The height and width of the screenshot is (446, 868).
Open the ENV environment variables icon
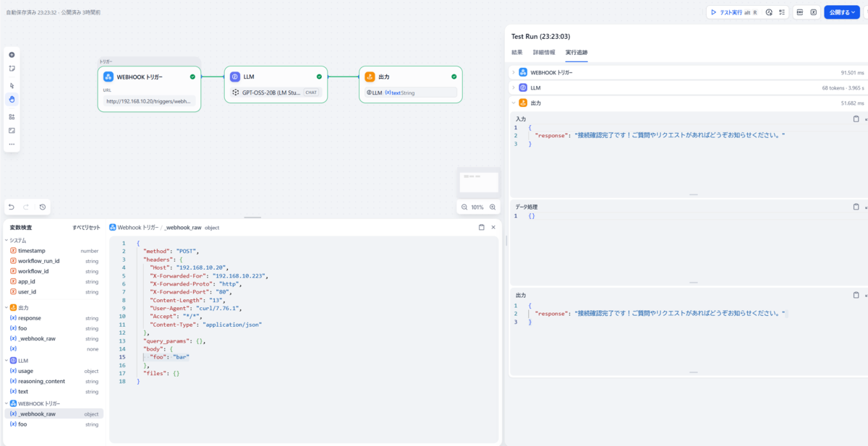(801, 12)
